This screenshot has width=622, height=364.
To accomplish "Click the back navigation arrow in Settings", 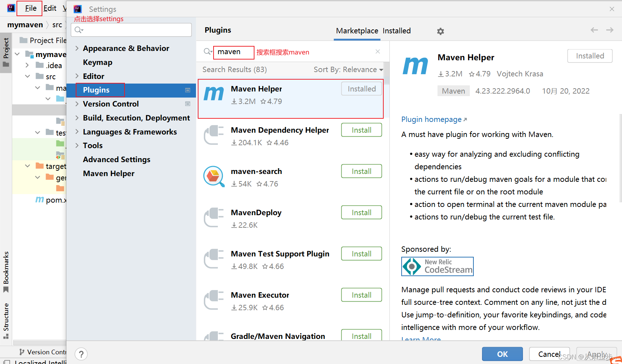I will [594, 30].
